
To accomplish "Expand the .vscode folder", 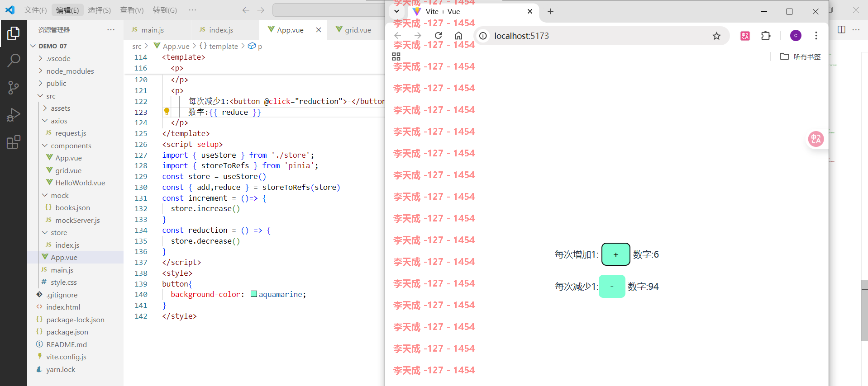I will point(41,58).
